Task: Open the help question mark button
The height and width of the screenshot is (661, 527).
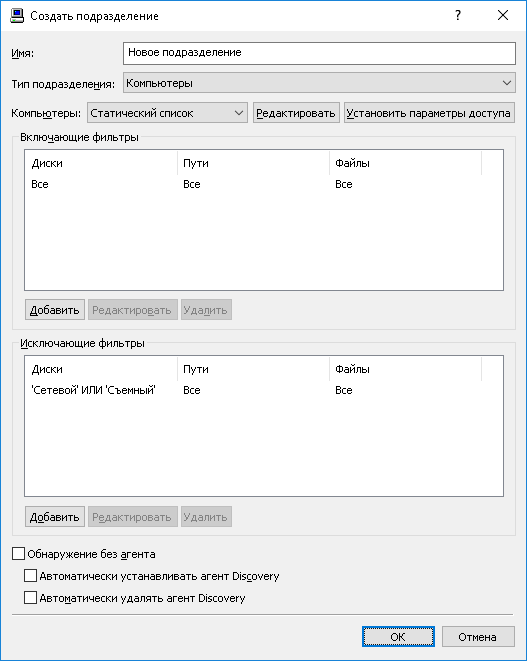Action: tap(458, 16)
